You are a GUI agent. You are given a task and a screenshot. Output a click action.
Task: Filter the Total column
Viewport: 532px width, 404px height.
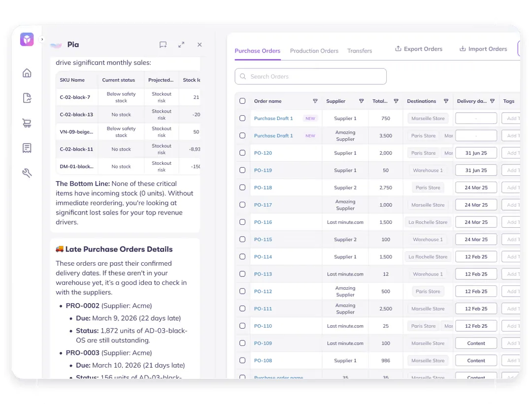[x=396, y=101]
